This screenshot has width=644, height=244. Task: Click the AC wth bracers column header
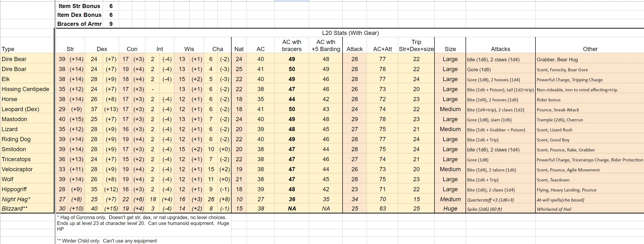click(292, 45)
